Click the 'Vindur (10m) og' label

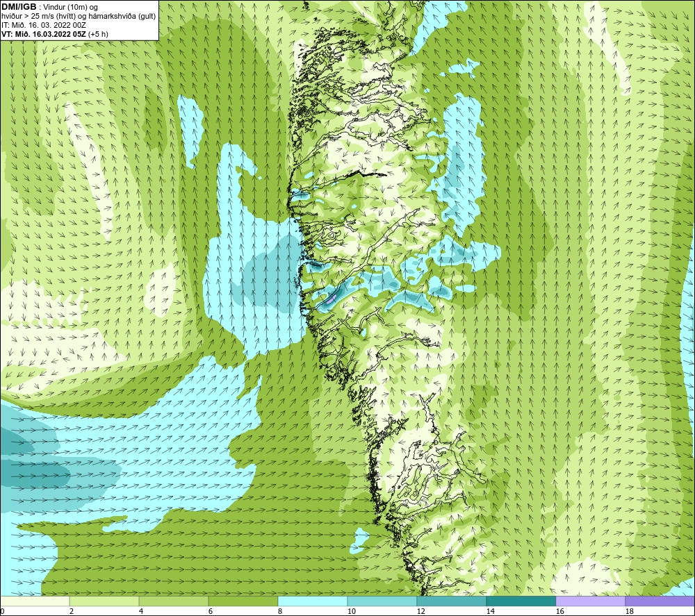coord(71,8)
